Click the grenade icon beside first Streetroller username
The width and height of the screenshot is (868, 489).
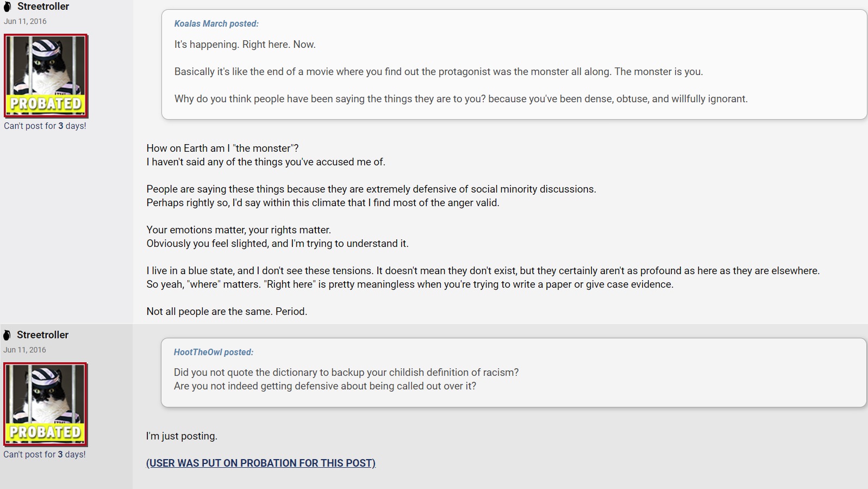[8, 7]
